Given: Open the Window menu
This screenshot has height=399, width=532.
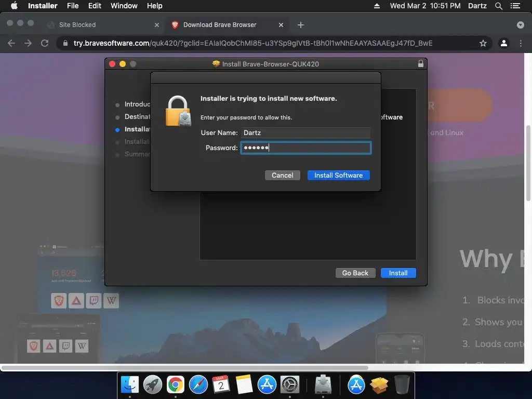Looking at the screenshot, I should [124, 6].
